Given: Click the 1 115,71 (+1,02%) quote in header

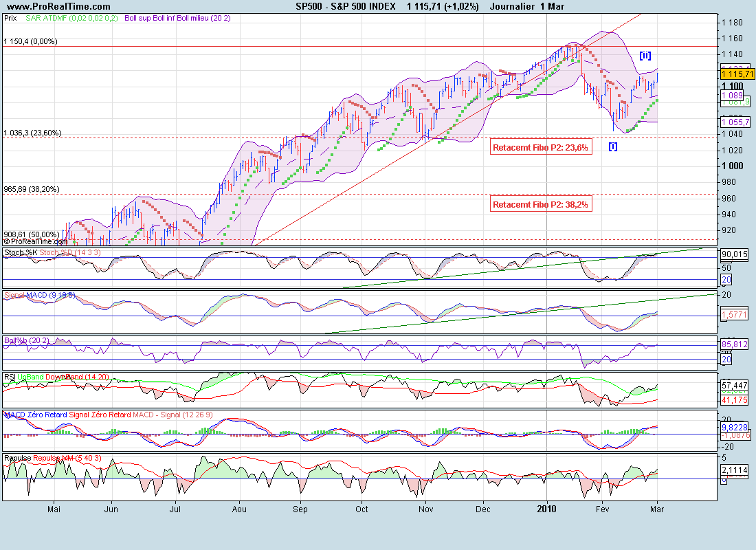Looking at the screenshot, I should (443, 6).
